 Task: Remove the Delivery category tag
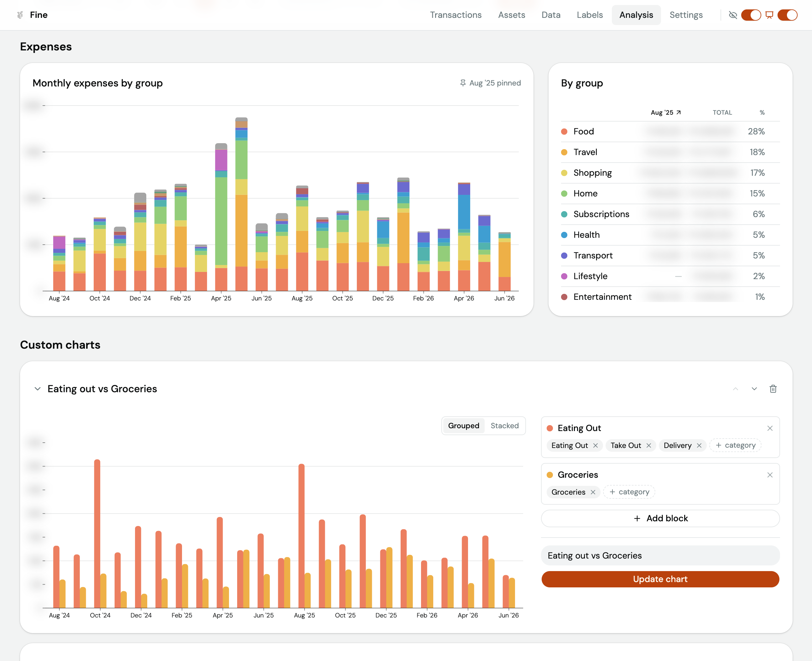click(699, 445)
